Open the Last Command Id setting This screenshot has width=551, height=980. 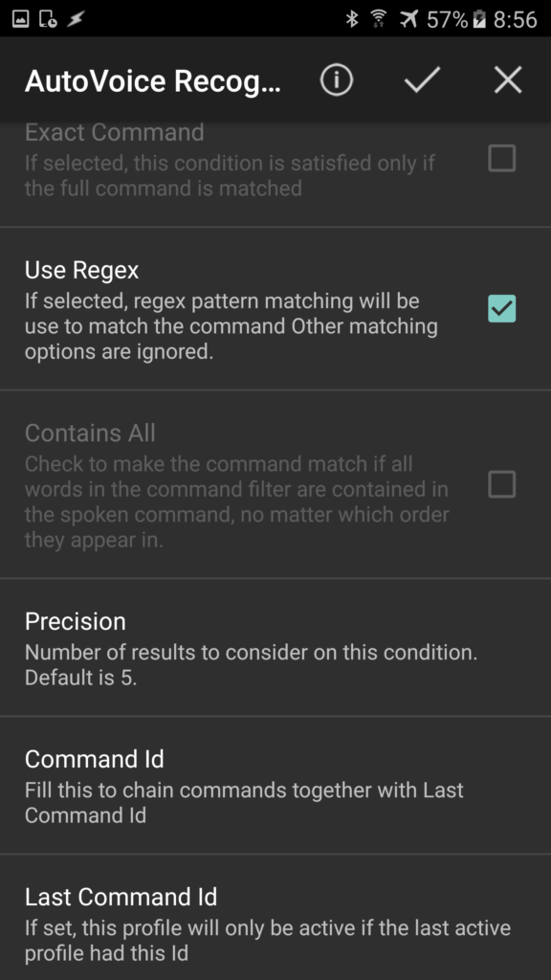(x=275, y=918)
